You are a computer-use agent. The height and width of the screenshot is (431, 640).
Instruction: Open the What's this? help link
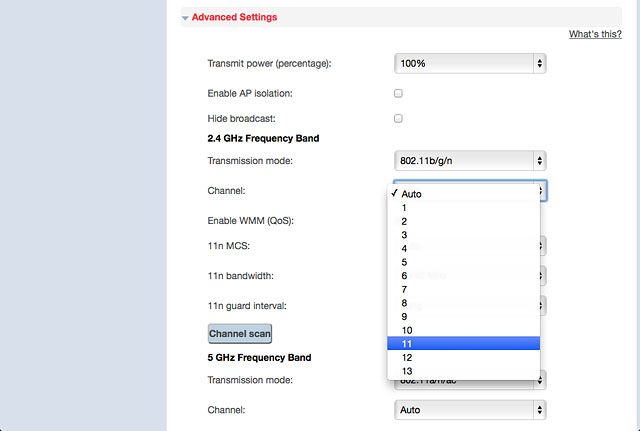click(x=595, y=34)
